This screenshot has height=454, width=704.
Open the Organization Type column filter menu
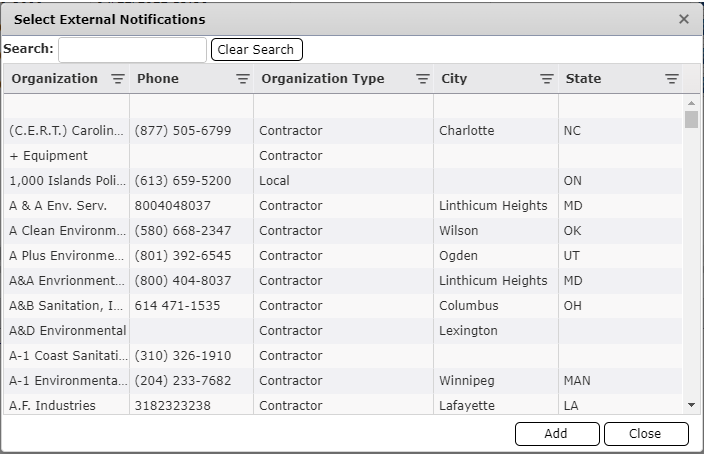point(423,80)
